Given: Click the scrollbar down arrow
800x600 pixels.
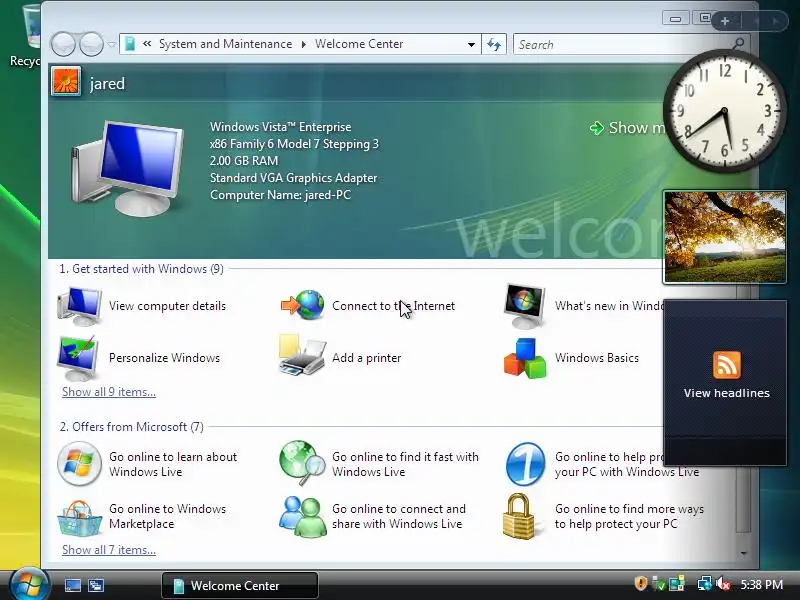Looking at the screenshot, I should [x=743, y=553].
